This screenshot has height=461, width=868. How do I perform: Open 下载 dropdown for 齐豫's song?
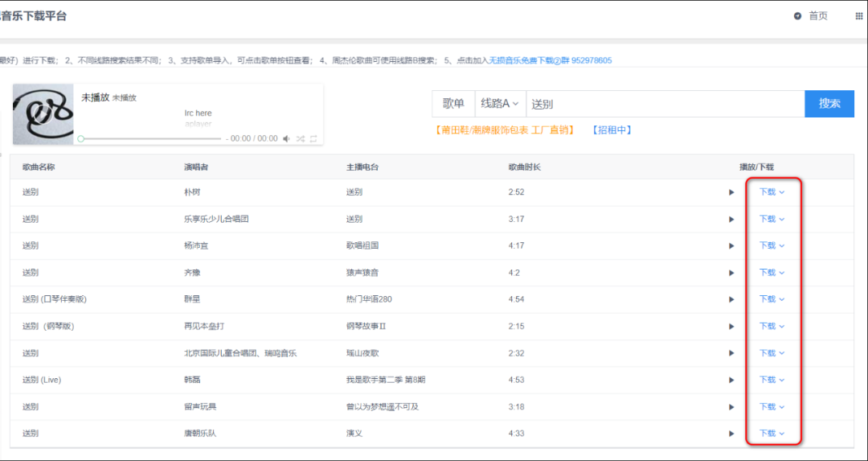point(772,273)
